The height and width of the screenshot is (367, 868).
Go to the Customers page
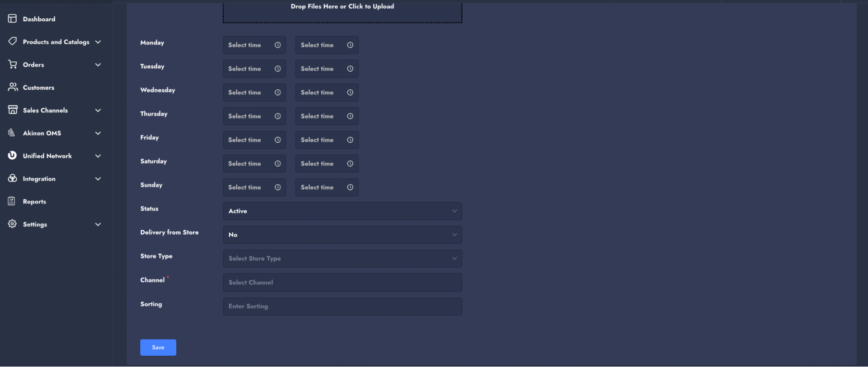click(x=38, y=87)
